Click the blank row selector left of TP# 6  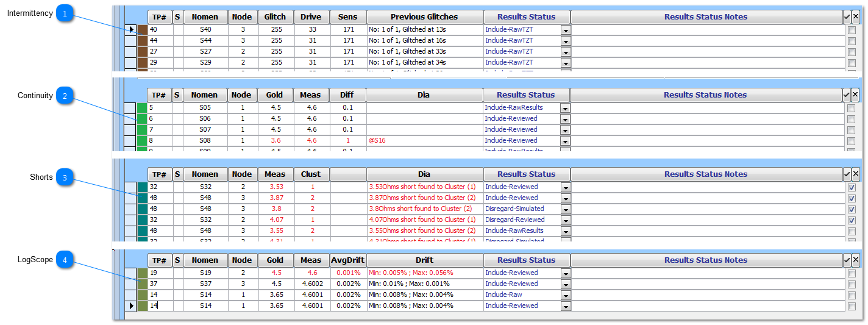pos(130,118)
